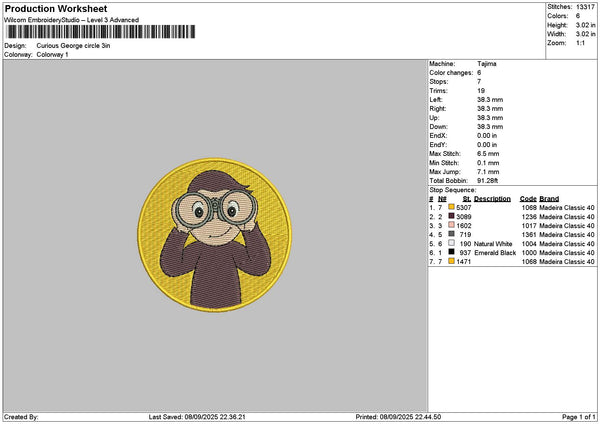Click the 'Natural White' description

tap(493, 244)
